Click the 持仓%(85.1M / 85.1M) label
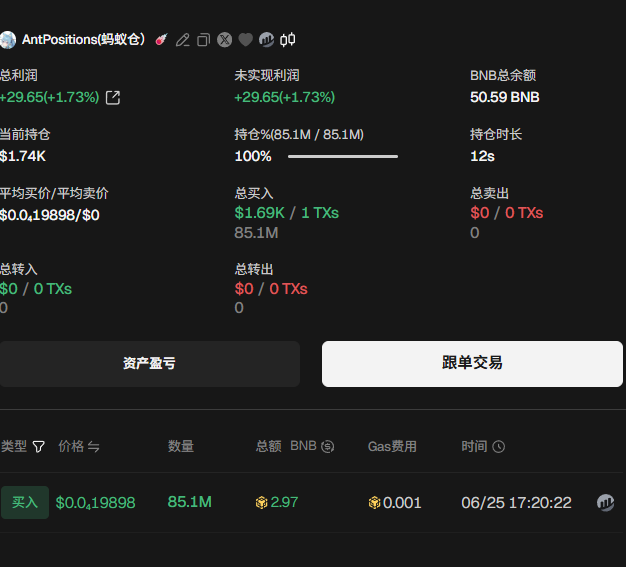This screenshot has height=567, width=626. pyautogui.click(x=299, y=135)
